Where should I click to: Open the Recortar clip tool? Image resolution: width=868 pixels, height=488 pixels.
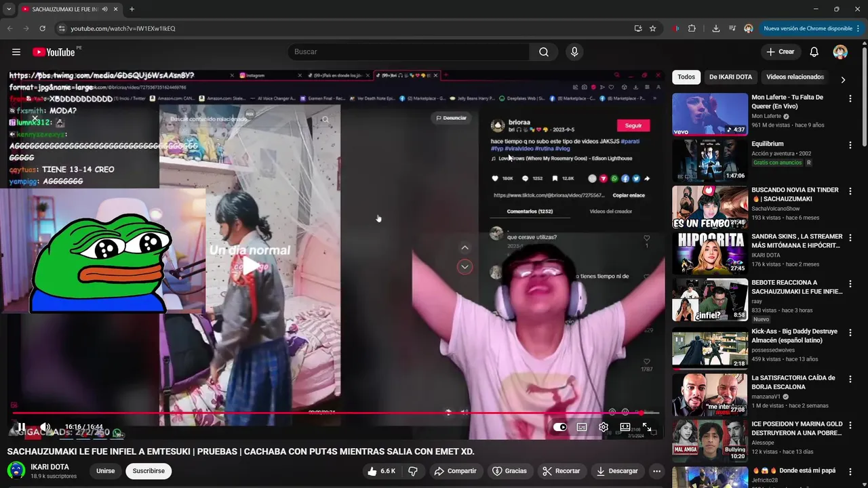tap(561, 471)
